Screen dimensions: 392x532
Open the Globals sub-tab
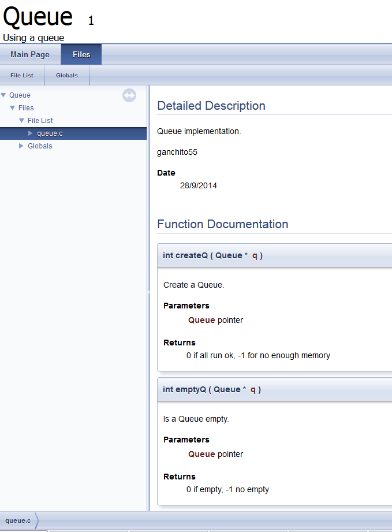point(67,75)
